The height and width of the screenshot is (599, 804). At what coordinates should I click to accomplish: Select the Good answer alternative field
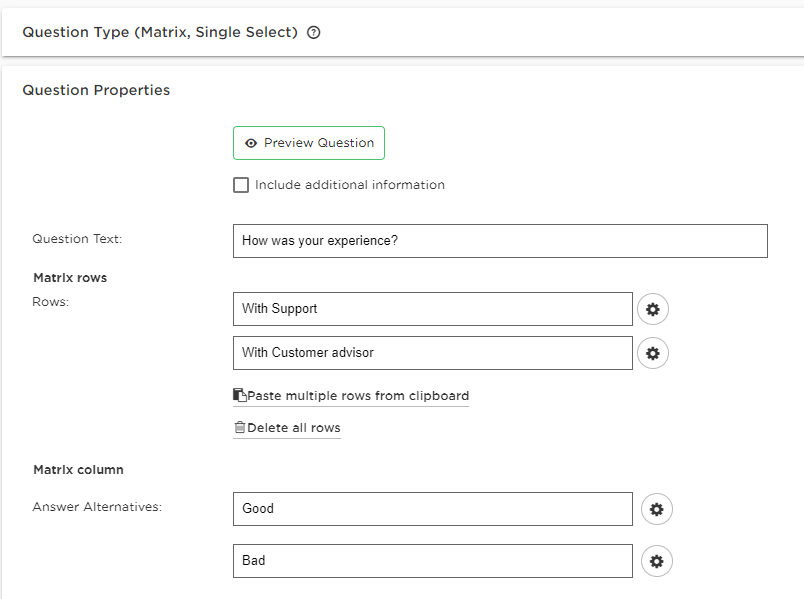(x=432, y=509)
